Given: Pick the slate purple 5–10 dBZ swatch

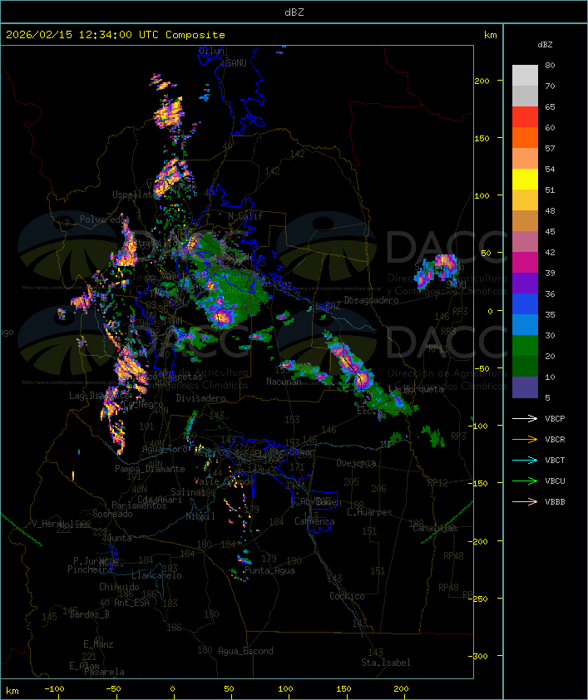Looking at the screenshot, I should [525, 387].
